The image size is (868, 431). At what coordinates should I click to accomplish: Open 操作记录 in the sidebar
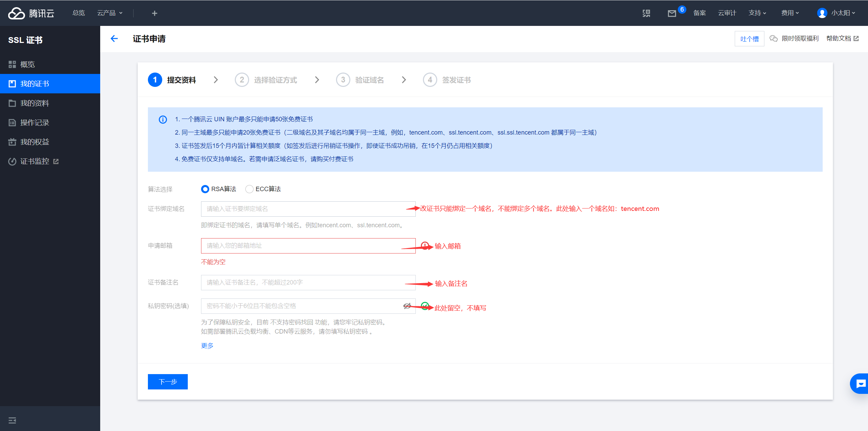click(34, 123)
